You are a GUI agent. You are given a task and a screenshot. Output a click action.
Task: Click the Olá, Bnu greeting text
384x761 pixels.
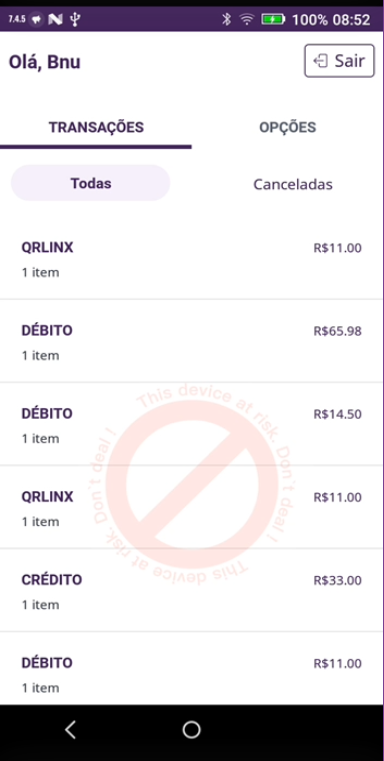pyautogui.click(x=45, y=62)
